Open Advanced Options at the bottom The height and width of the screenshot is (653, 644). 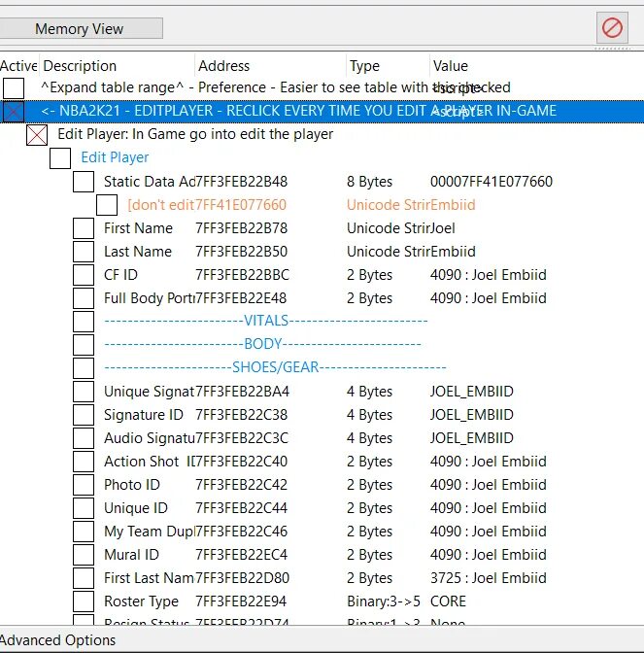[58, 640]
